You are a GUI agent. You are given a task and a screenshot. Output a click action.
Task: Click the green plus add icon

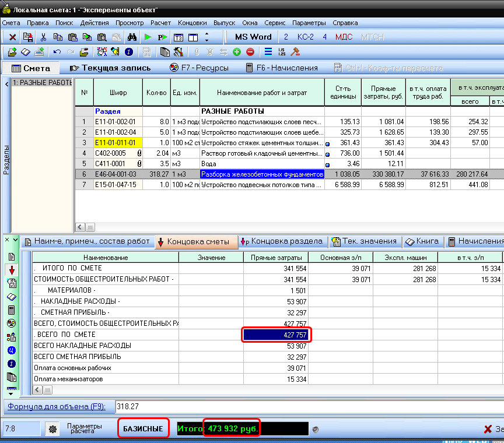click(x=237, y=52)
